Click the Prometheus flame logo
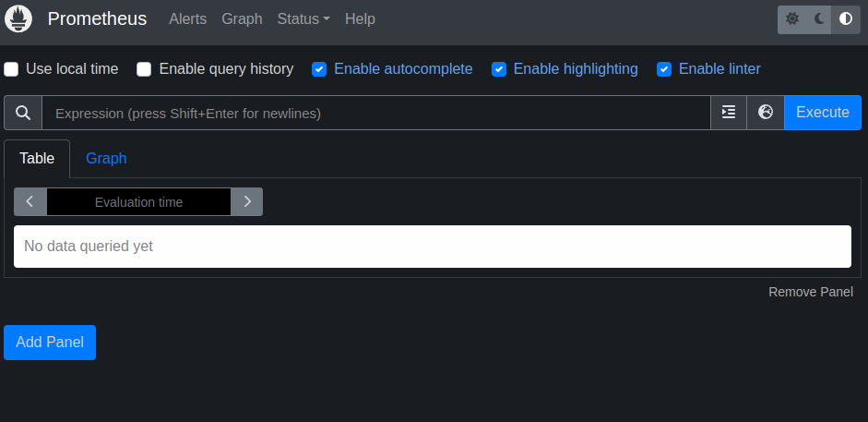Screen dimensions: 868x422 click(x=19, y=18)
